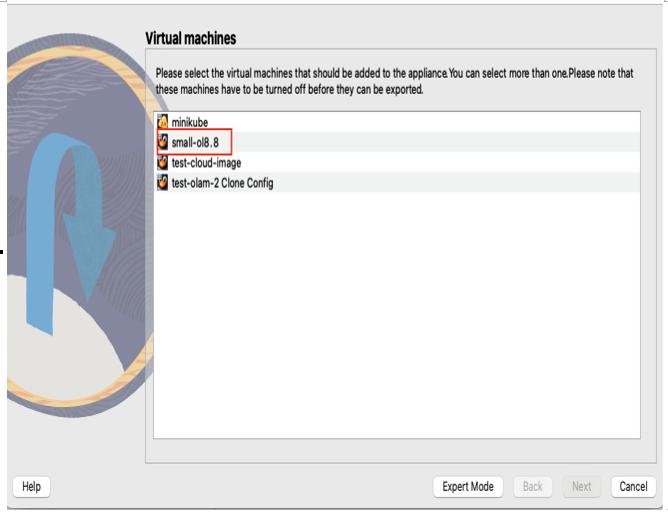668x517 pixels.
Task: Click the small-ol8.8 VM icon
Action: point(162,142)
